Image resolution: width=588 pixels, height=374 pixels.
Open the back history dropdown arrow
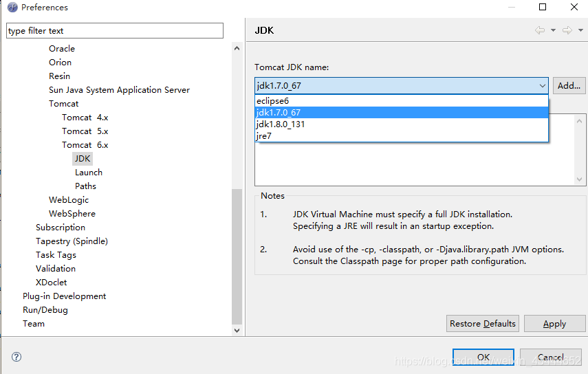[553, 30]
